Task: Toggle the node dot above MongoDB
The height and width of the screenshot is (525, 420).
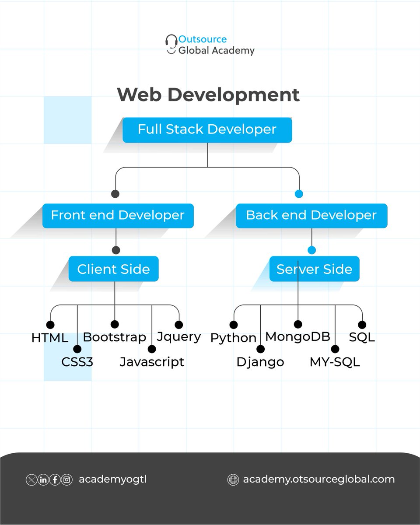Action: (x=298, y=324)
